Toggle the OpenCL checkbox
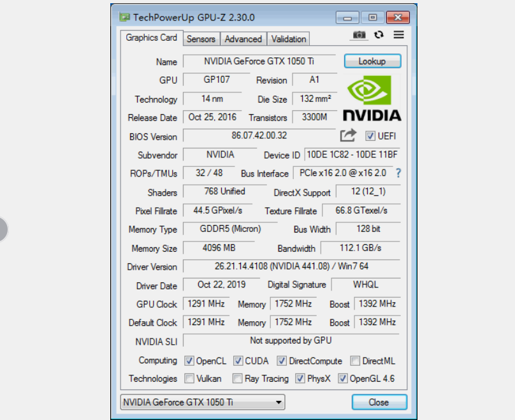Image resolution: width=515 pixels, height=420 pixels. pyautogui.click(x=189, y=361)
